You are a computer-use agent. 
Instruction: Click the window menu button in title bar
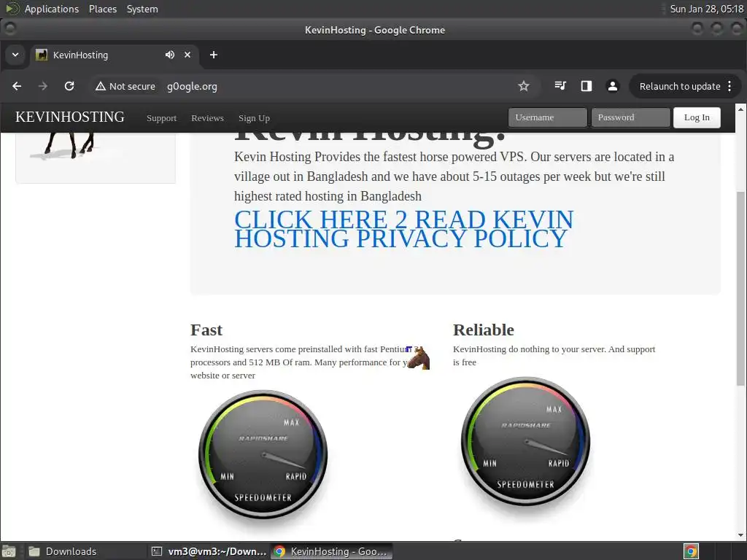9,29
